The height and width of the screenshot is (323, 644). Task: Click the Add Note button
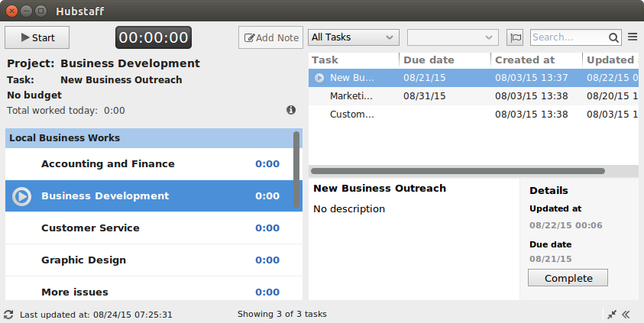(x=270, y=37)
